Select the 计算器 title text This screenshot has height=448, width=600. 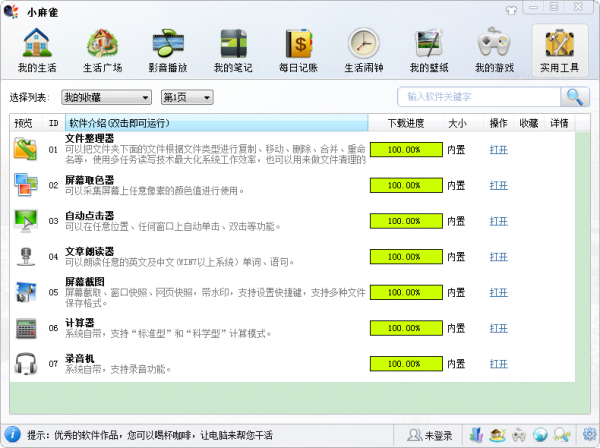80,323
